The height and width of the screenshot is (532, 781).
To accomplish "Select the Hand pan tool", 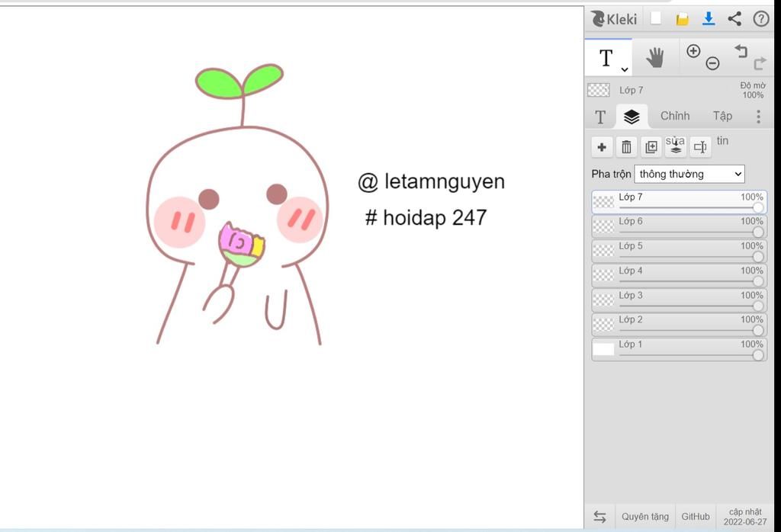I will pos(655,58).
